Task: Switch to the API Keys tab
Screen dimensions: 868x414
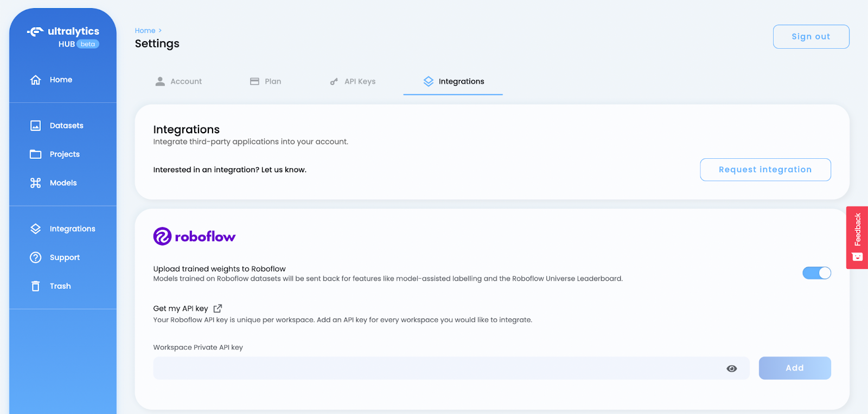Action: tap(353, 81)
